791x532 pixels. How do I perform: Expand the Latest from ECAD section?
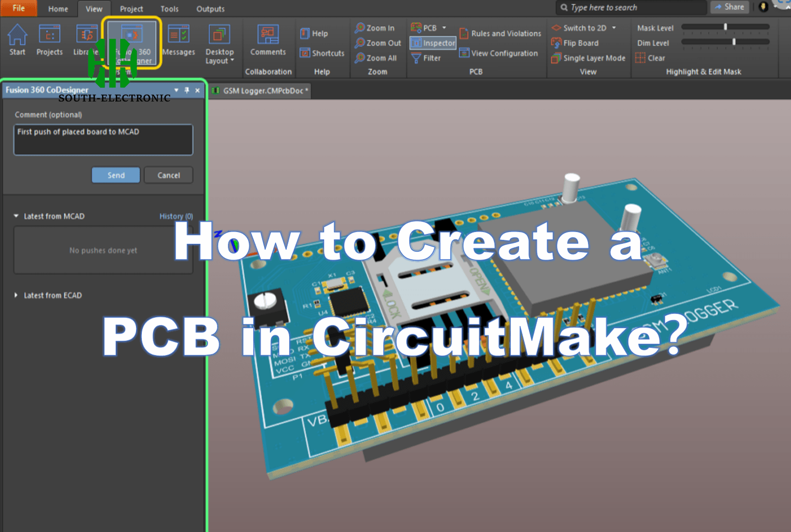click(16, 295)
